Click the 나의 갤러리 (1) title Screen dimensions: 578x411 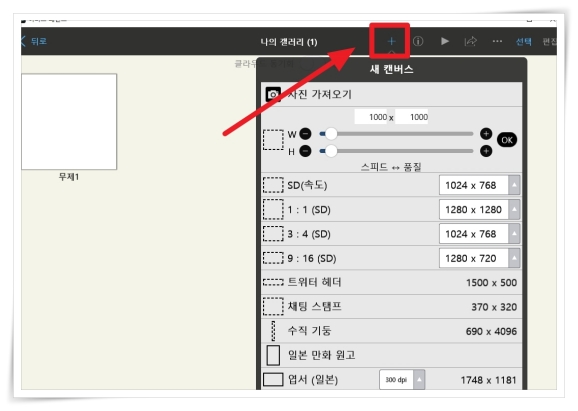click(x=289, y=42)
